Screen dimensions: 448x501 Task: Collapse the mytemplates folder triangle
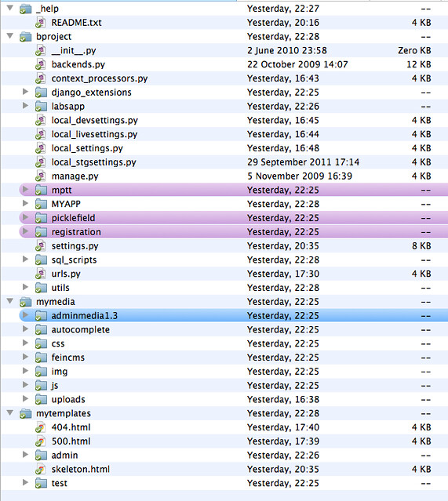coord(10,413)
